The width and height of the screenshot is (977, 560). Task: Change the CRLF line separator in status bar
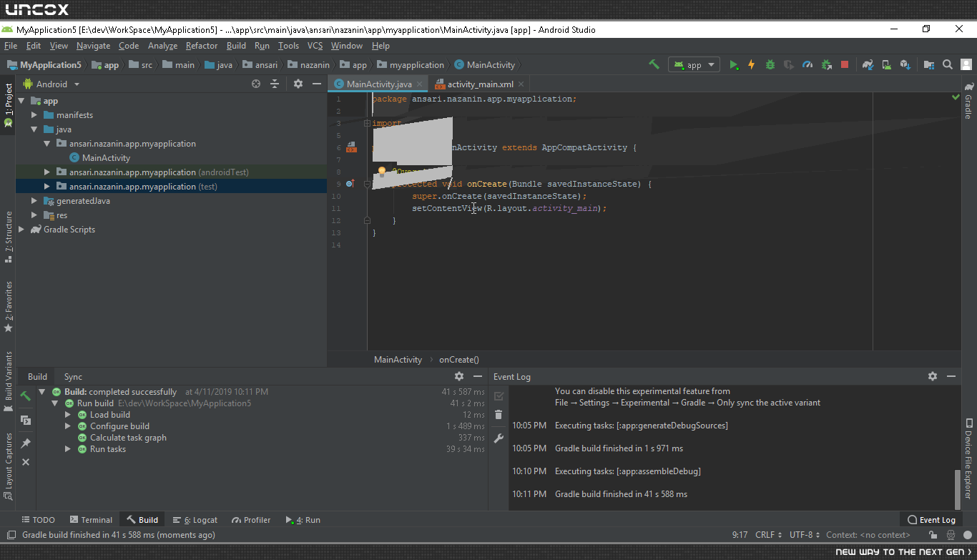(x=767, y=535)
